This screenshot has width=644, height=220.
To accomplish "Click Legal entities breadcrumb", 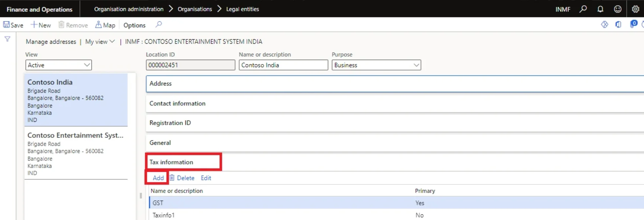I will pos(242,9).
